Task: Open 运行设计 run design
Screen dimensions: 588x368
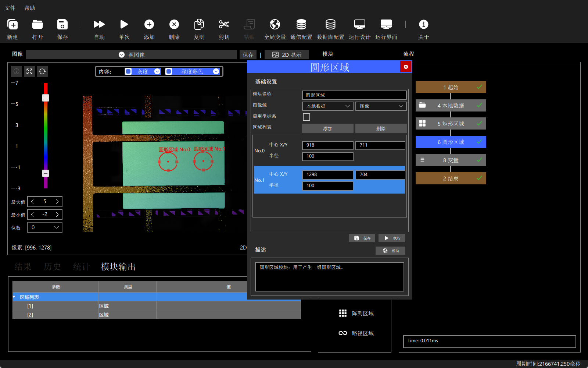Action: (x=359, y=25)
